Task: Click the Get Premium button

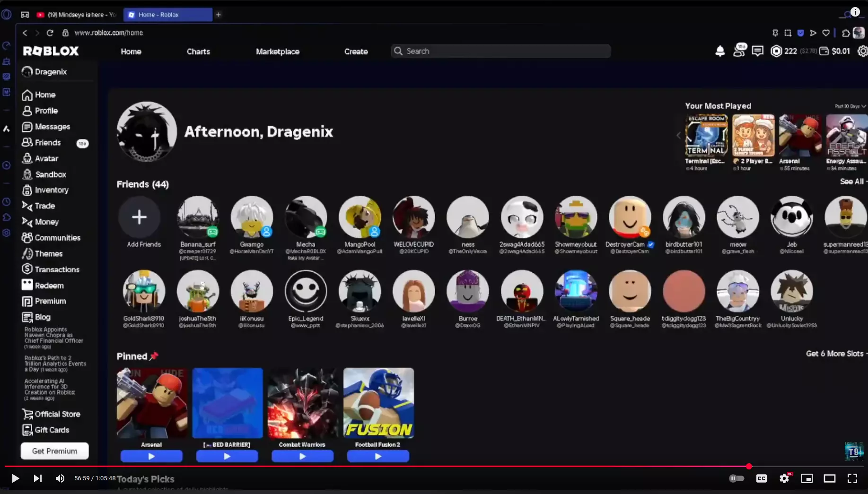Action: click(x=54, y=451)
